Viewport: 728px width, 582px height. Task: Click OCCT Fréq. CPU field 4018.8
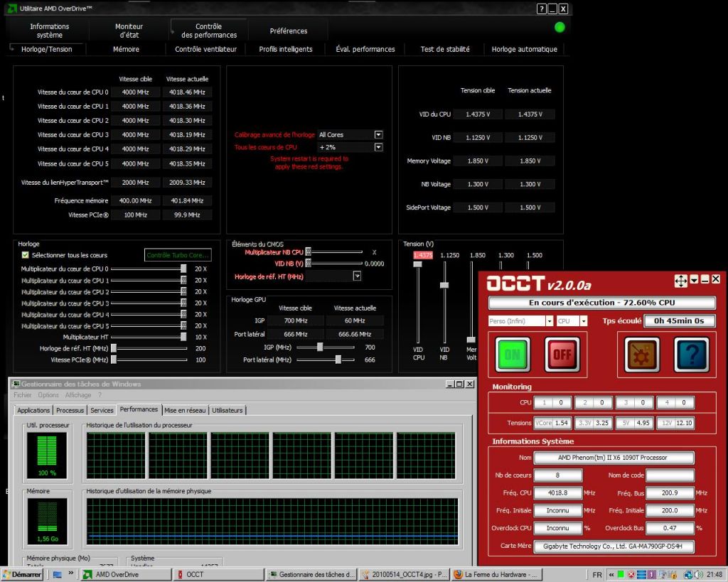(x=557, y=493)
